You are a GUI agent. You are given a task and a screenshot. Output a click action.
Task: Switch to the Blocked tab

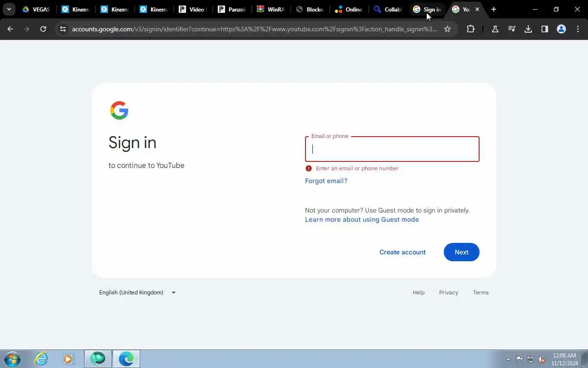click(x=310, y=9)
